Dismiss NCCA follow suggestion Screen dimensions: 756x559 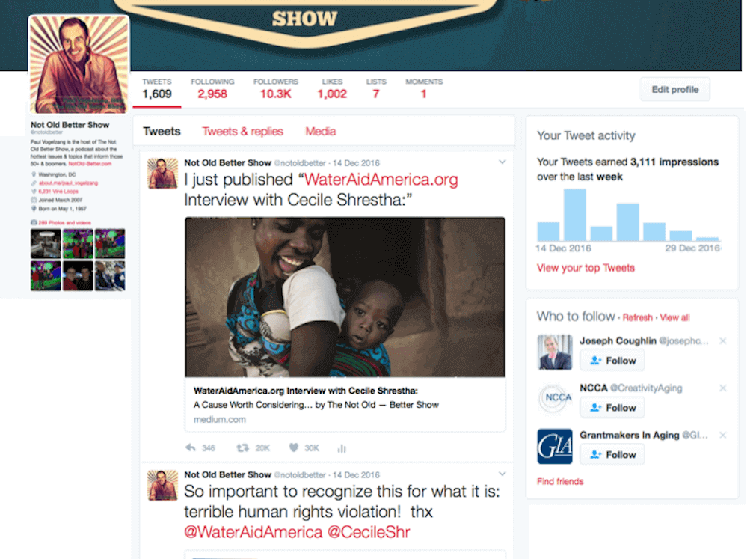(x=723, y=388)
